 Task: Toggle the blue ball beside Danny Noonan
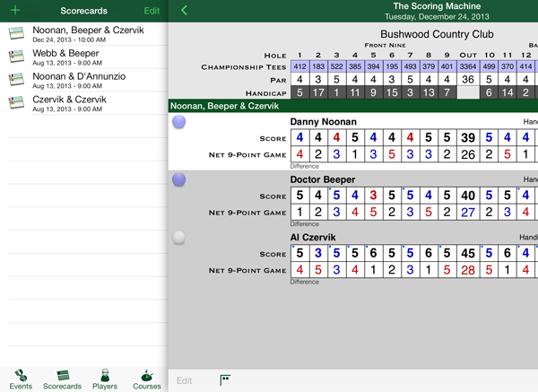click(x=178, y=122)
